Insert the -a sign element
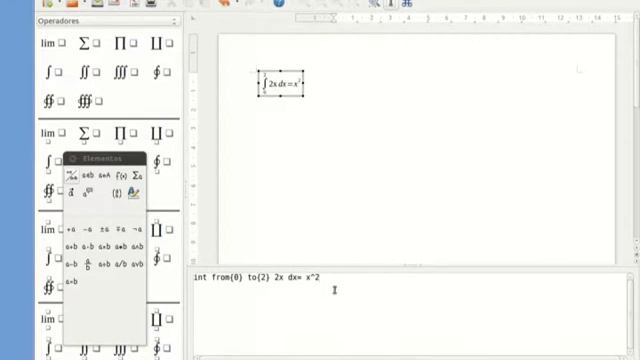Viewport: 640px width, 360px height. pos(88,229)
